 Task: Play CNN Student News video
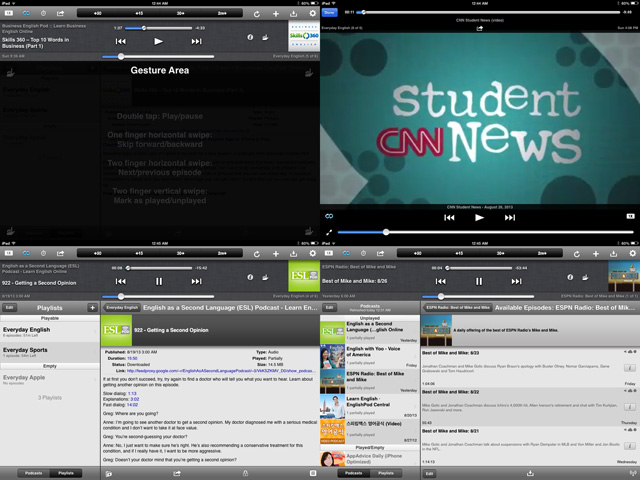tap(480, 218)
